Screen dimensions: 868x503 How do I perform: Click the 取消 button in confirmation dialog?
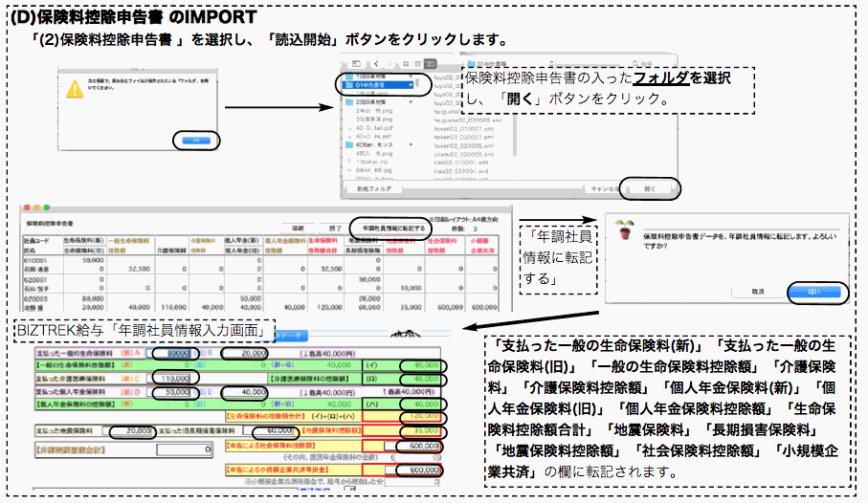click(x=758, y=291)
